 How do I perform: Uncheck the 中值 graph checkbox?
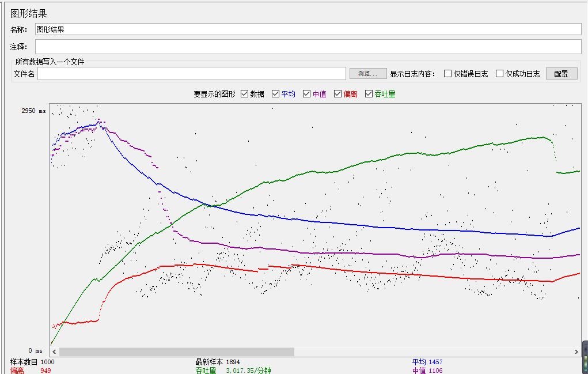click(307, 94)
